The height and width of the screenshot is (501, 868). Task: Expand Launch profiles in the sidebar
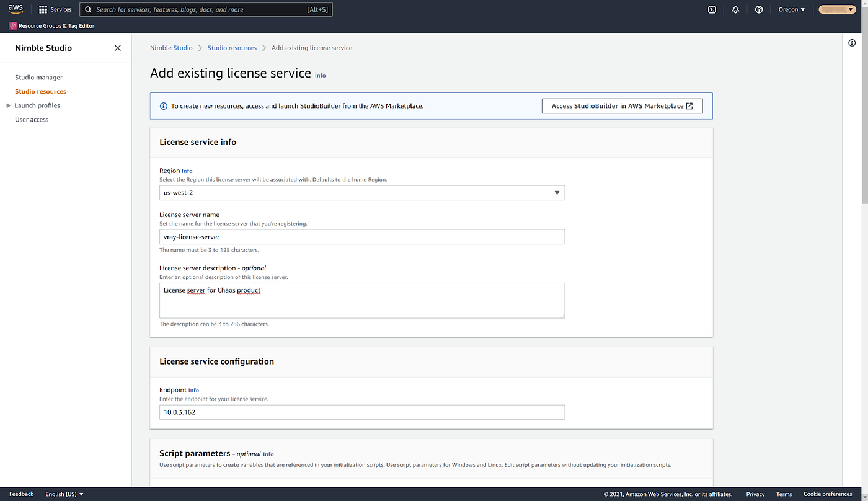8,105
